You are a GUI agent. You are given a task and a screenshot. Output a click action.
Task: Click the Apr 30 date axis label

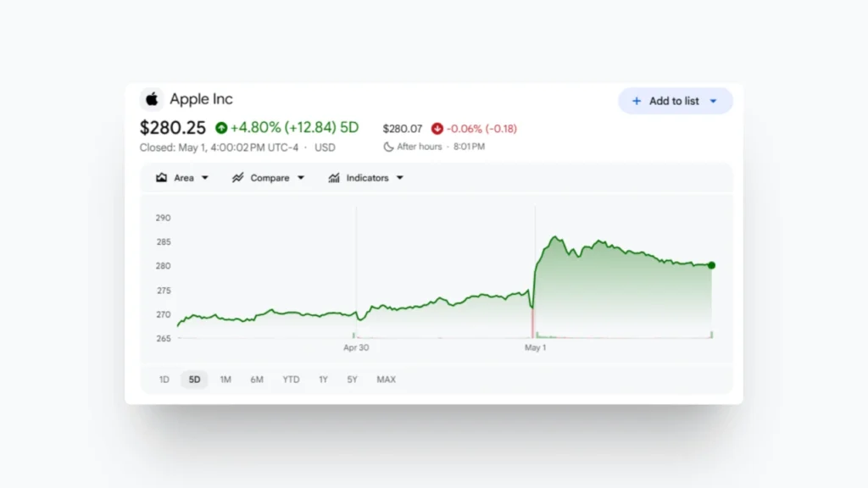pos(356,347)
